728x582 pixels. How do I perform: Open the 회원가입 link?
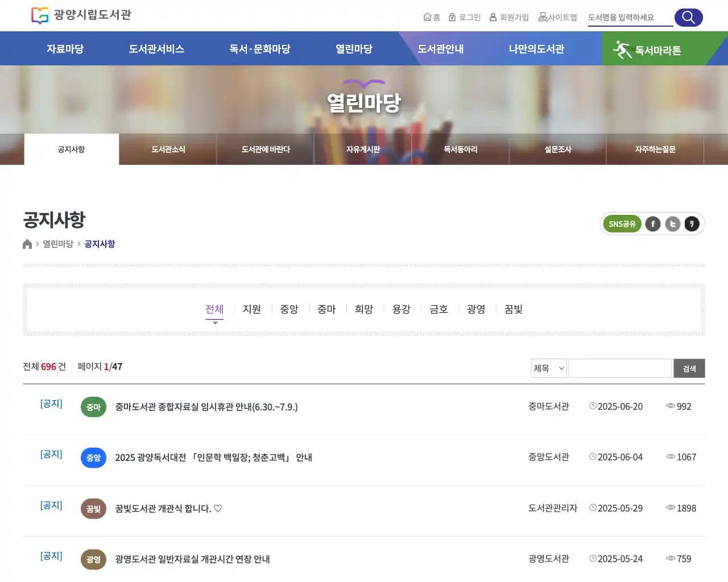(509, 17)
